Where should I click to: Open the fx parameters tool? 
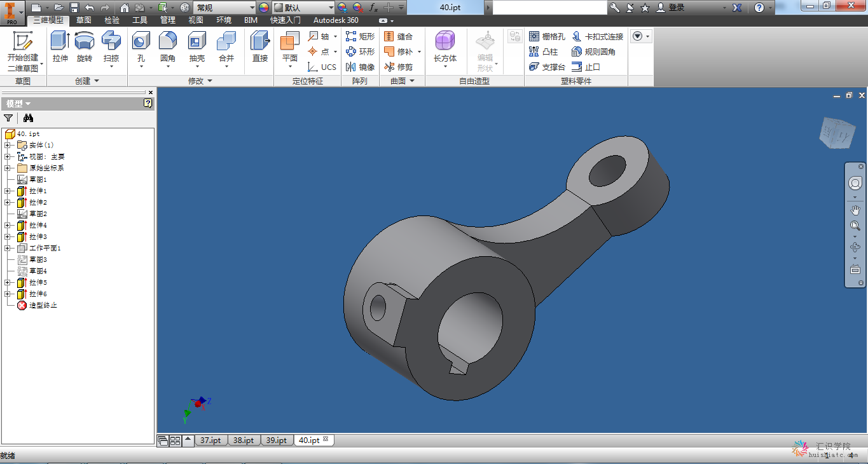pyautogui.click(x=373, y=8)
